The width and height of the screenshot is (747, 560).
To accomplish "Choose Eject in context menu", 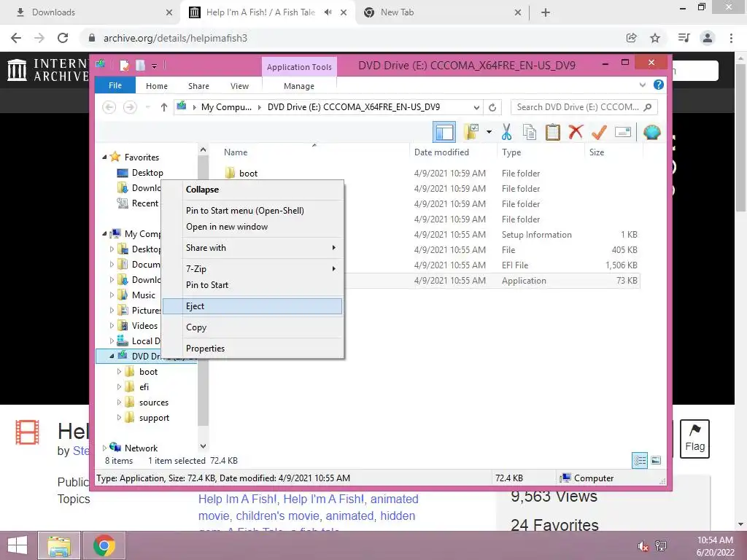I will [252, 306].
